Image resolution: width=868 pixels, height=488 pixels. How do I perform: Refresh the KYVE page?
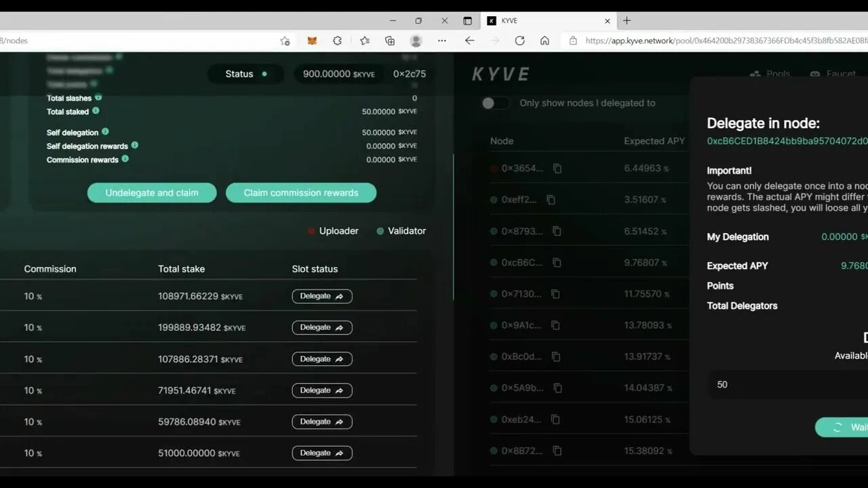pyautogui.click(x=519, y=41)
